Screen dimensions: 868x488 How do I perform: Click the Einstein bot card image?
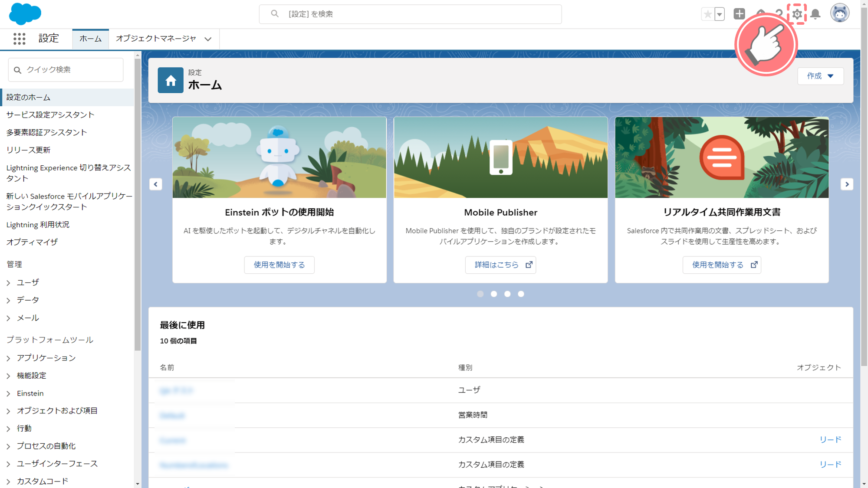pos(279,157)
